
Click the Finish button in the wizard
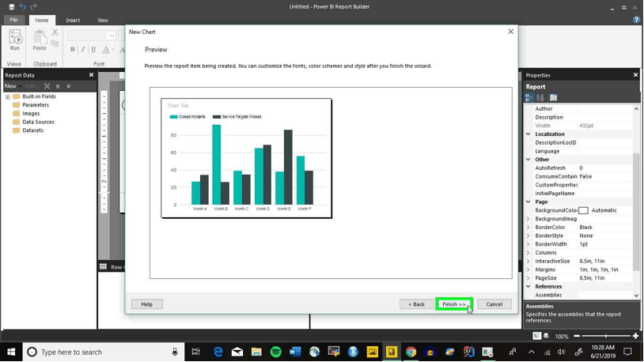tap(454, 304)
